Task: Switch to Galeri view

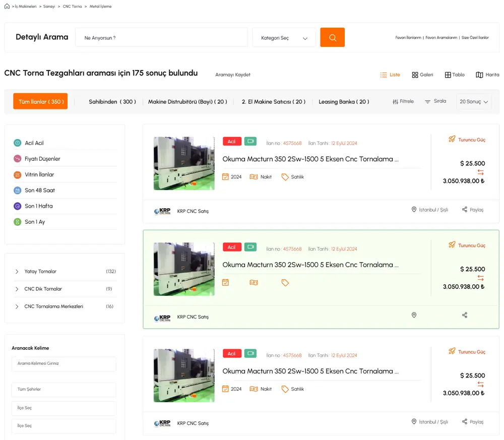Action: pos(423,75)
